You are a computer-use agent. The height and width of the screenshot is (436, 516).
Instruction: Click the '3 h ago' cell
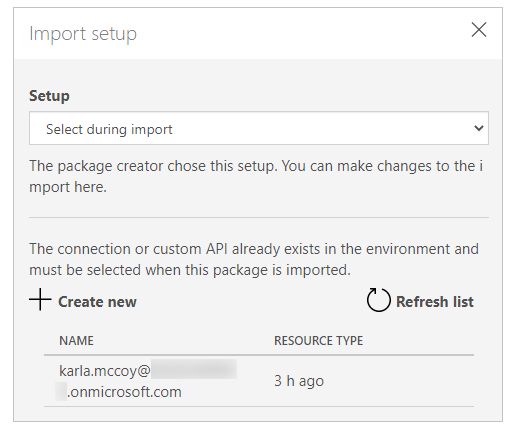[299, 381]
